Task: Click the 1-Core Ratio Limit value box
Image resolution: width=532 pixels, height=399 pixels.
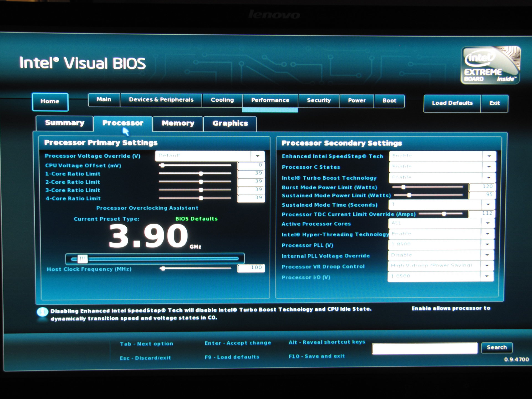Action: (x=251, y=173)
